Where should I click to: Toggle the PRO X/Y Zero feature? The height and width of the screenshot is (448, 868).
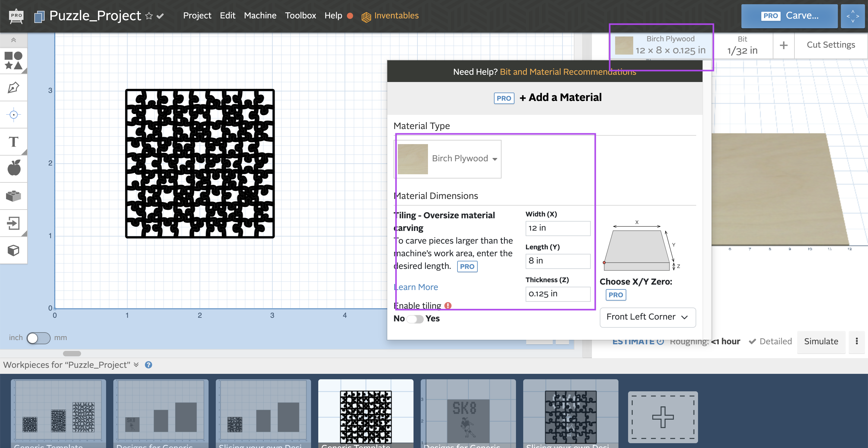point(616,295)
